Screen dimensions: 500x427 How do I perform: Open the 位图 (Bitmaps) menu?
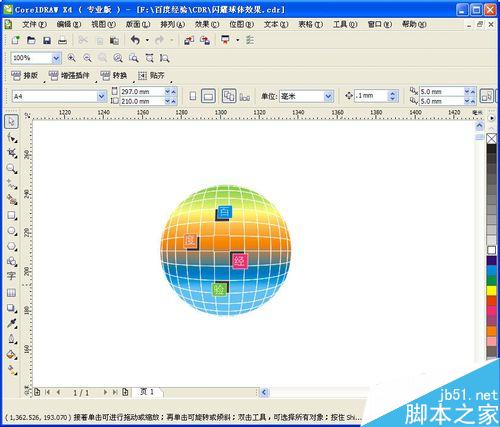pos(242,24)
